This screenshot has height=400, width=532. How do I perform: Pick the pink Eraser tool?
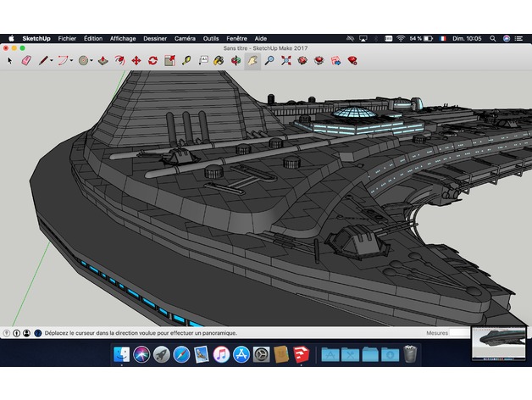click(x=26, y=61)
